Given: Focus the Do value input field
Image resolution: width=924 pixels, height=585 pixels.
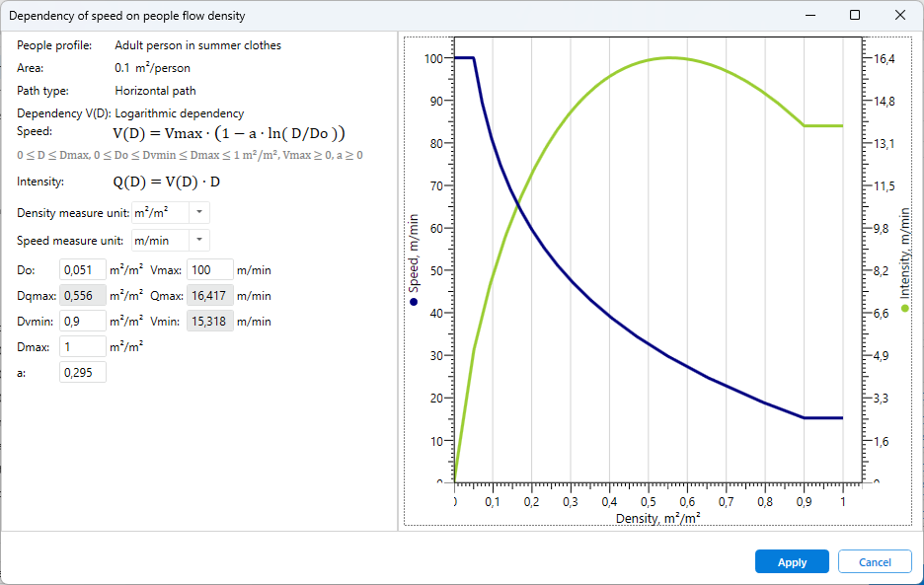Looking at the screenshot, I should (x=83, y=270).
